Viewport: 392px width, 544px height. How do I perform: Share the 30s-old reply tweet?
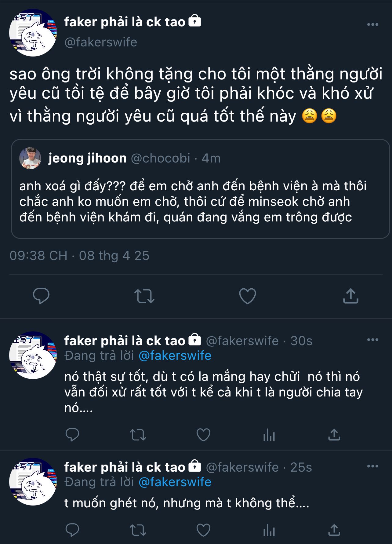[x=334, y=435]
